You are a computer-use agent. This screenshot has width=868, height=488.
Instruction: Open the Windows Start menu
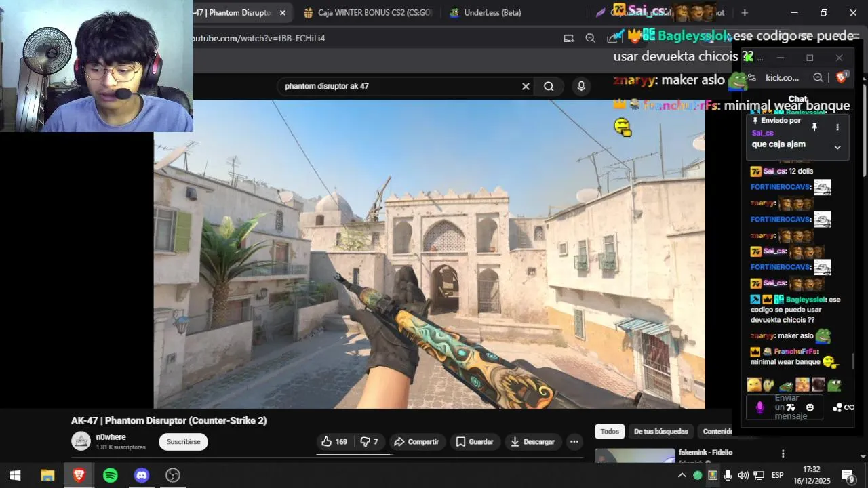pos(15,475)
